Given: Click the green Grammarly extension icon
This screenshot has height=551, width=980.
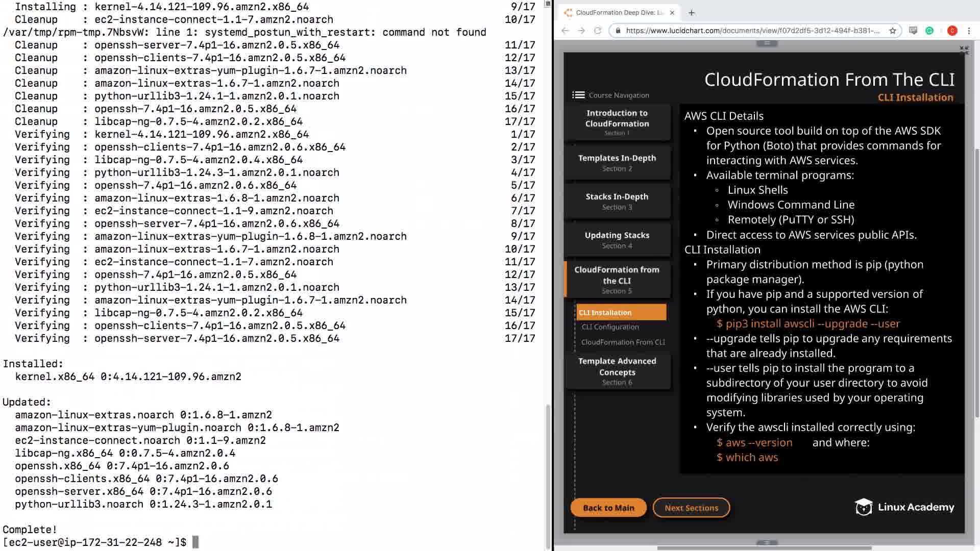Looking at the screenshot, I should point(929,31).
